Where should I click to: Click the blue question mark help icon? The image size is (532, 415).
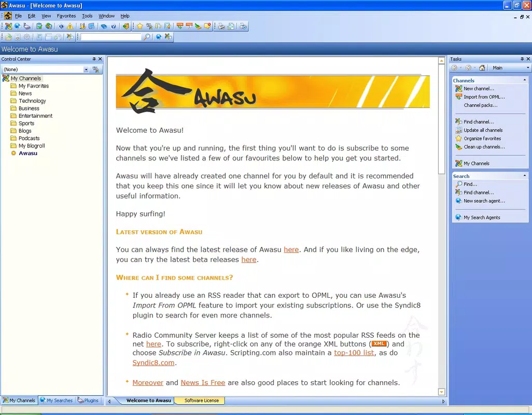pyautogui.click(x=114, y=26)
